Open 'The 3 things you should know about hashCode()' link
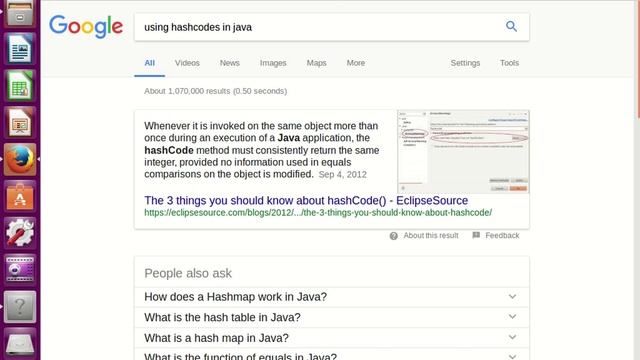This screenshot has height=360, width=640. tap(306, 200)
